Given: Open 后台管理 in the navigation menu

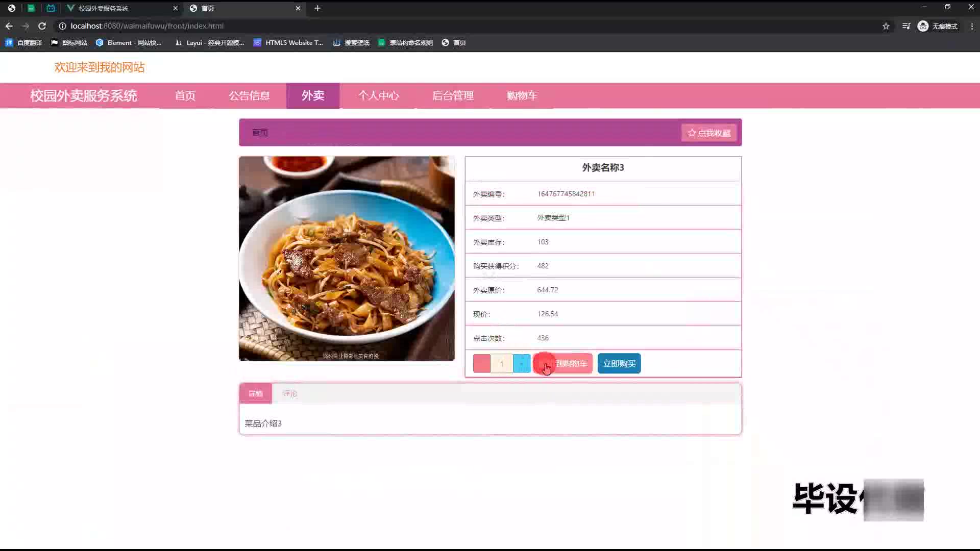Looking at the screenshot, I should tap(453, 96).
